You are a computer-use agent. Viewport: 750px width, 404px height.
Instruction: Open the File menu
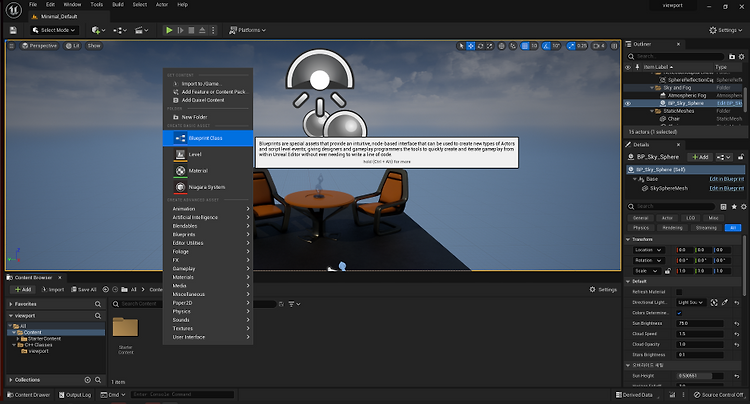tap(33, 4)
